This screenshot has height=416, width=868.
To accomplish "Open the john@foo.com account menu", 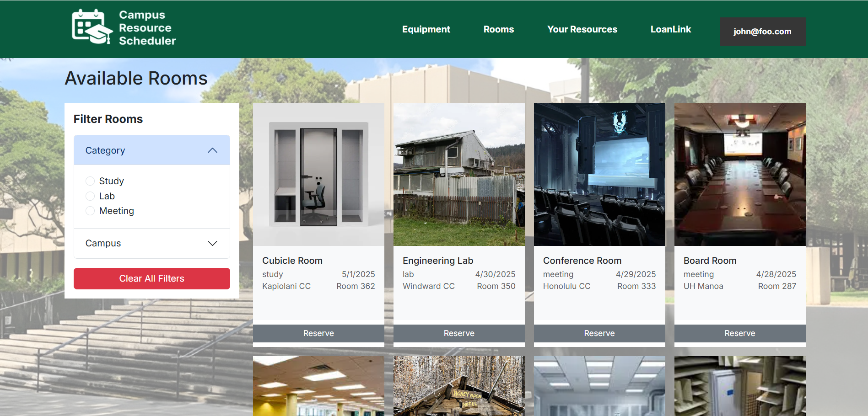I will (762, 32).
